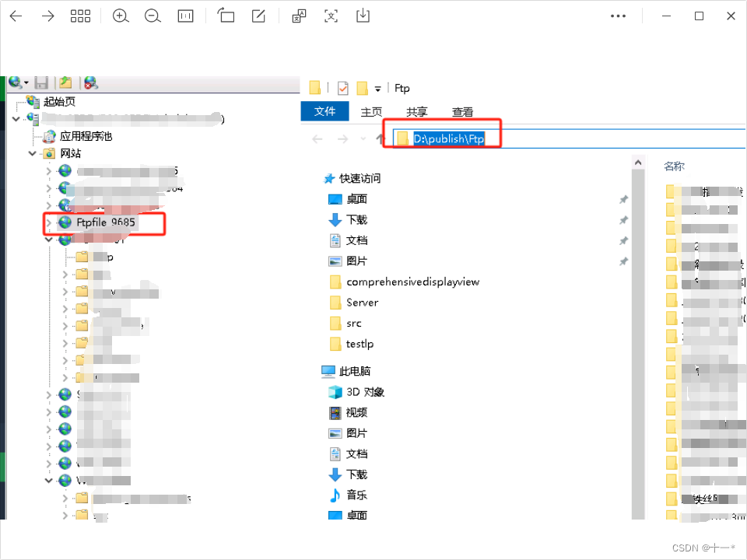
Task: Select 起始页 in the IIS tree
Action: (x=59, y=101)
